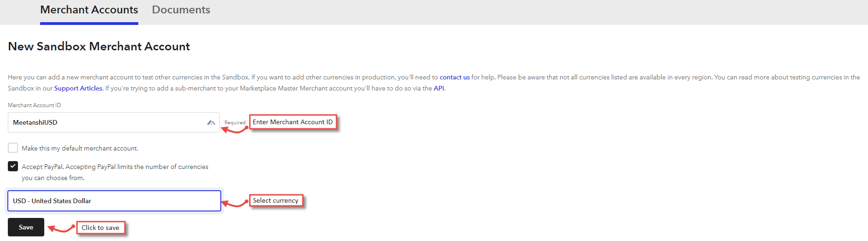This screenshot has height=241, width=868.
Task: Uncheck the Accept PayPal checkbox
Action: coord(13,166)
